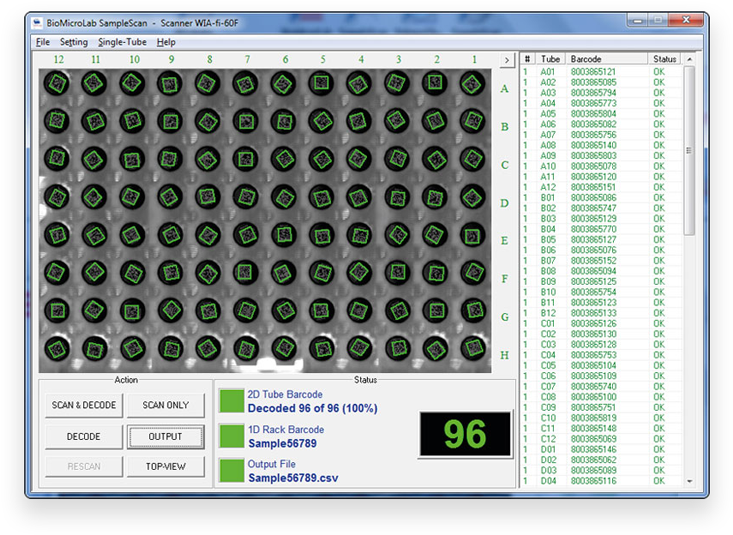The height and width of the screenshot is (535, 733).
Task: Click the expand arrow next to column 1
Action: click(507, 60)
